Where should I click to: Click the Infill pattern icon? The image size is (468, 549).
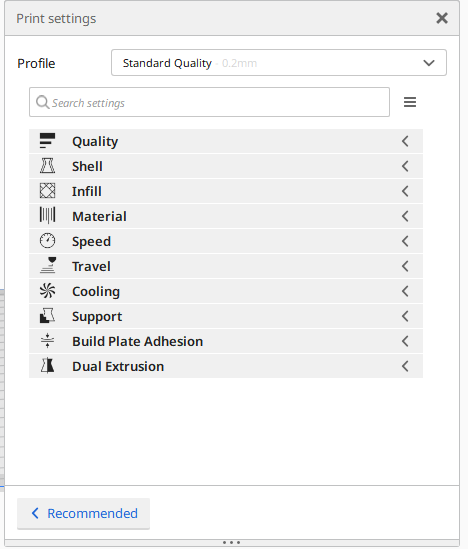(x=47, y=191)
